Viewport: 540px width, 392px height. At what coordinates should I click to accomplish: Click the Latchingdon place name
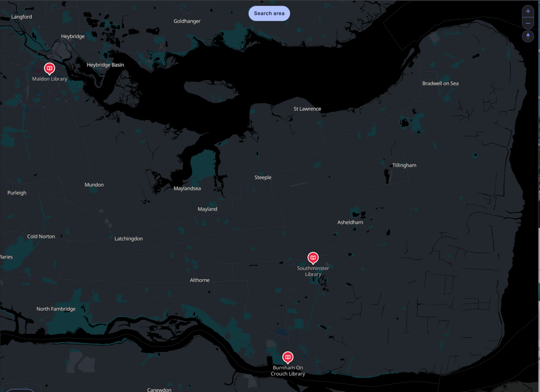(x=129, y=239)
